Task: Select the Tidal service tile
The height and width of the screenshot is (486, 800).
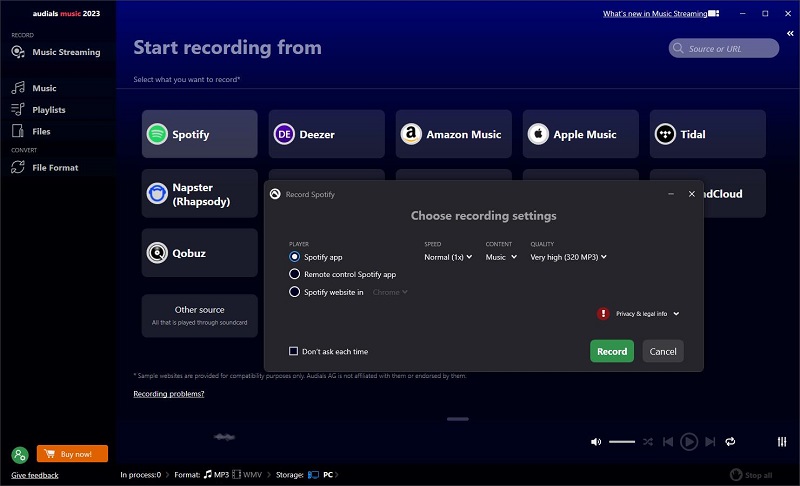Action: point(708,134)
